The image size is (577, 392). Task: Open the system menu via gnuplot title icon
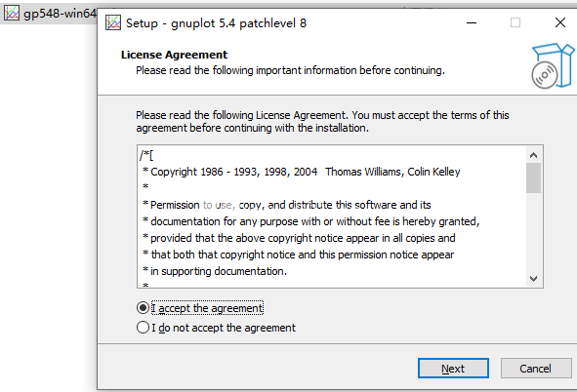[x=113, y=22]
